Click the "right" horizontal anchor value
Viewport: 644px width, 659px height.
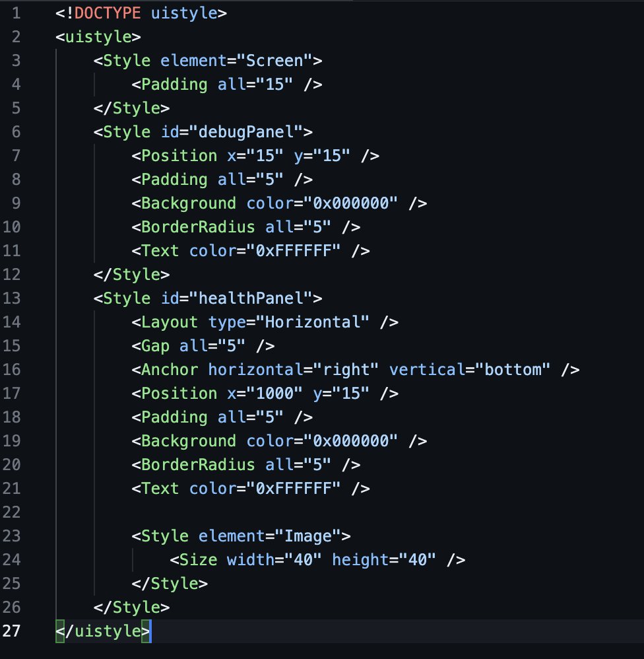pyautogui.click(x=346, y=370)
